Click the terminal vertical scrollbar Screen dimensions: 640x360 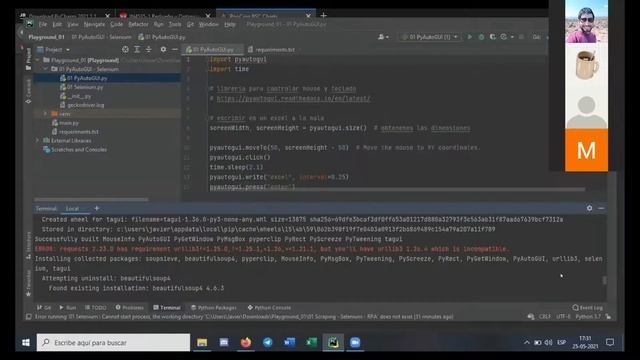[x=604, y=280]
